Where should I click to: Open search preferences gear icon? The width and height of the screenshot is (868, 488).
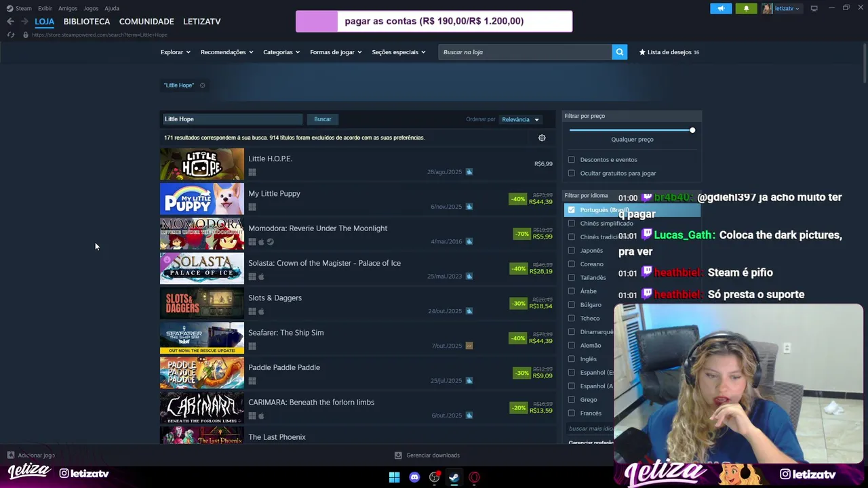542,138
